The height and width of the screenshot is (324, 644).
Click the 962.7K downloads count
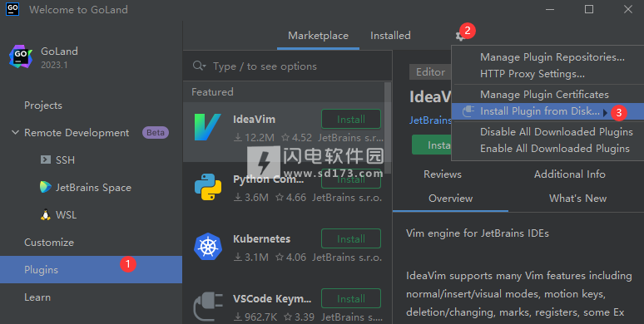coord(255,317)
